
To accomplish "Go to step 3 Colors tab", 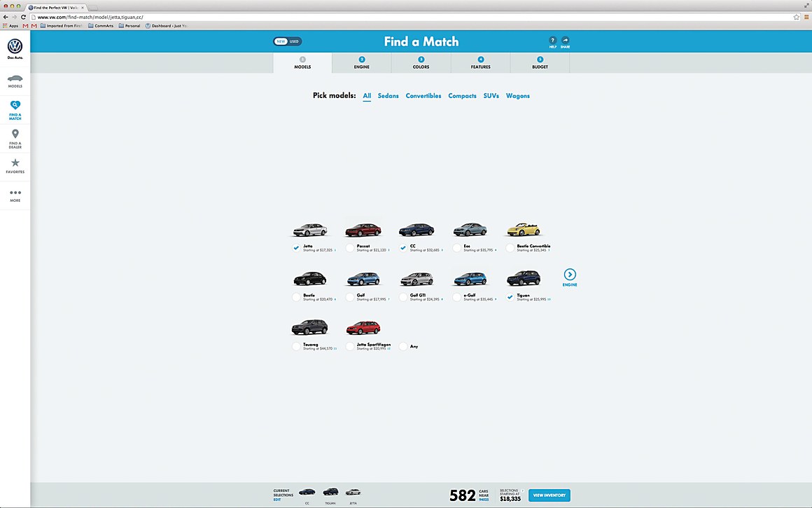I will pos(421,63).
